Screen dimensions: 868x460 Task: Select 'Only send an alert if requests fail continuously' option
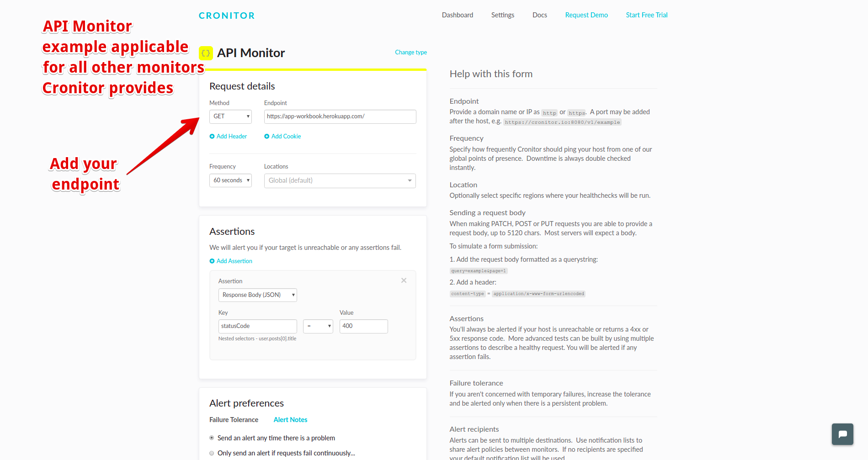coord(212,453)
